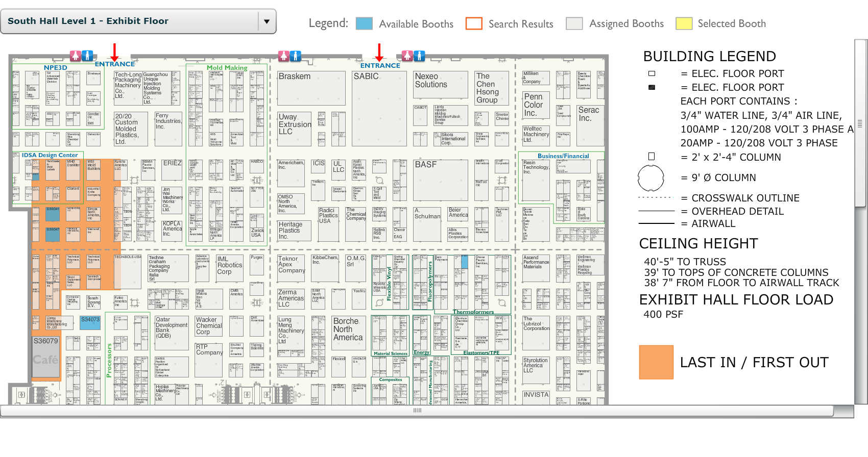
Task: Click the Nexeo Solutions booth
Action: (x=440, y=85)
